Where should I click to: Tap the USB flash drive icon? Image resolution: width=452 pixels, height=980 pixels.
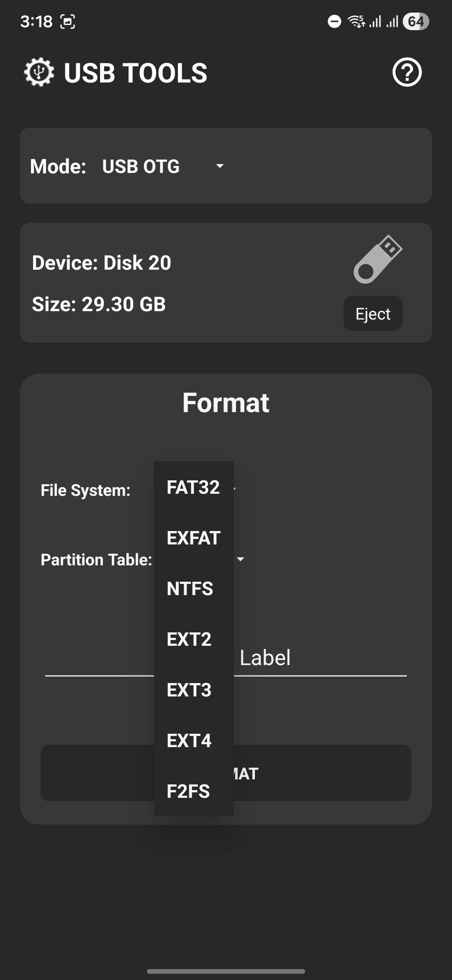pos(378,259)
